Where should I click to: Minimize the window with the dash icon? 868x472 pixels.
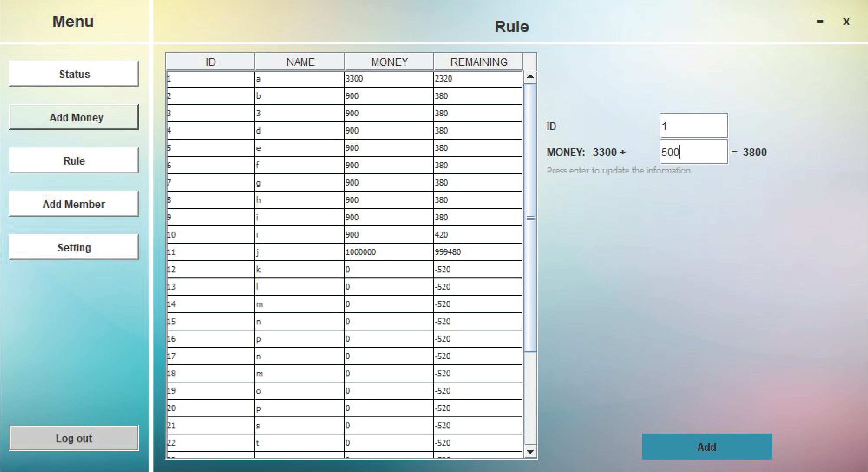(x=820, y=22)
